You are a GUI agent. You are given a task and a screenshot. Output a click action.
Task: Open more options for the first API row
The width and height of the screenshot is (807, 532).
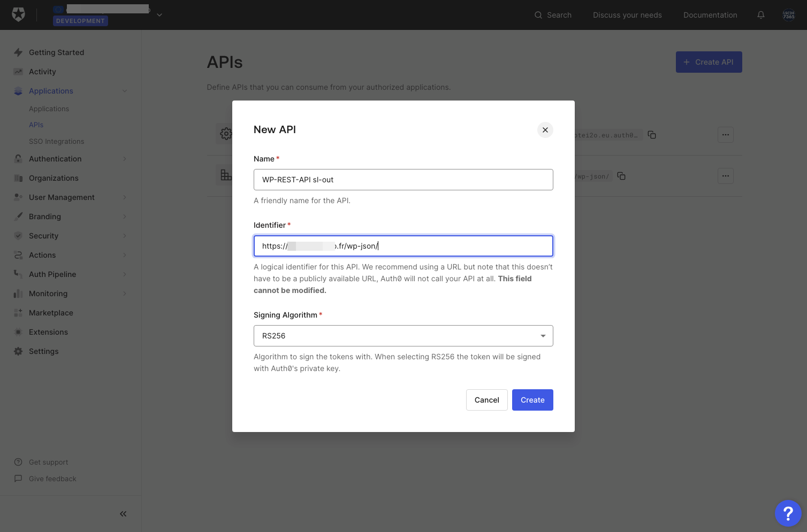(x=726, y=135)
